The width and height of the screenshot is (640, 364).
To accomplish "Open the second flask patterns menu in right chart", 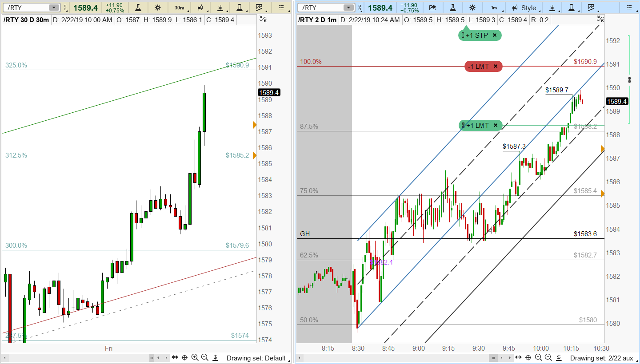I will (572, 8).
